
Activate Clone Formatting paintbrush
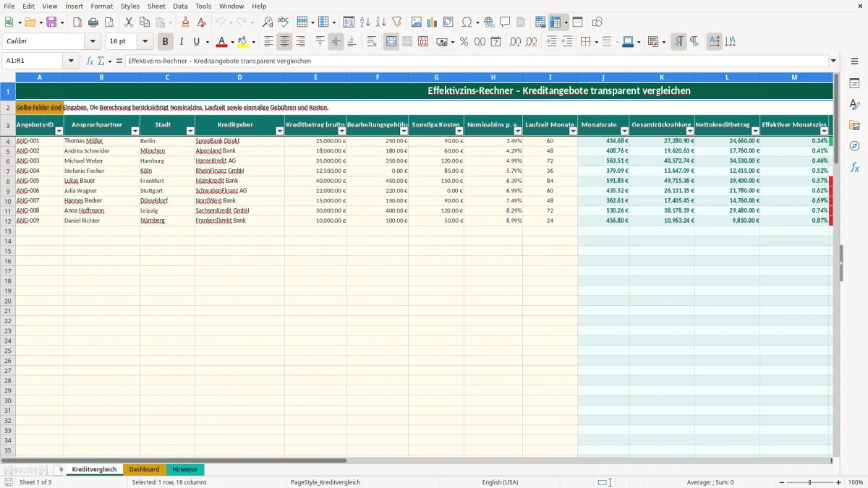click(185, 22)
